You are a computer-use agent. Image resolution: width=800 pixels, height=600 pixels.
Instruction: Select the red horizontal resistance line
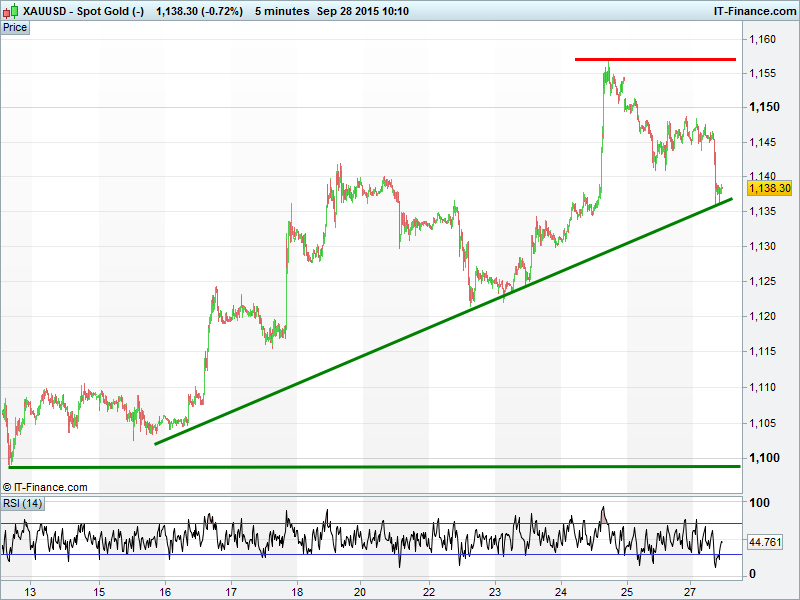tap(655, 60)
